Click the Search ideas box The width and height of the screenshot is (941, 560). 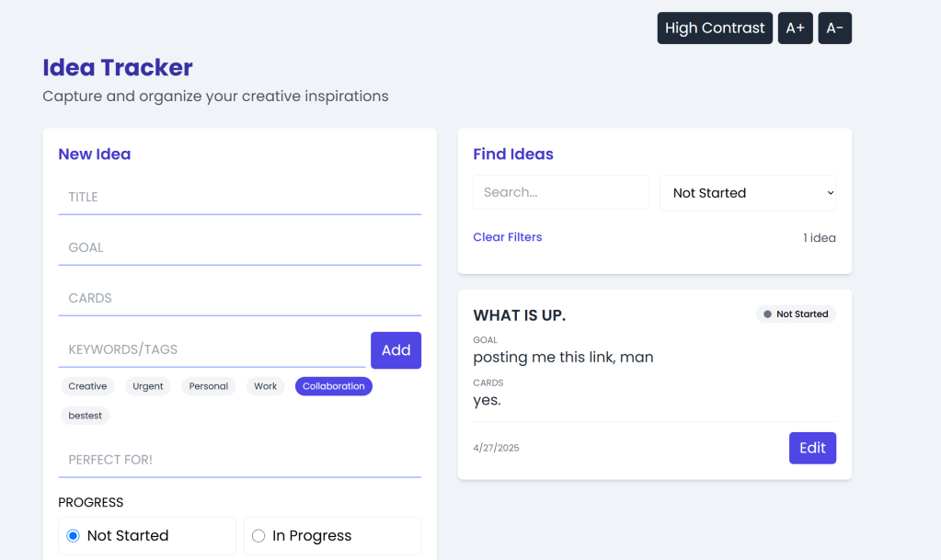561,192
